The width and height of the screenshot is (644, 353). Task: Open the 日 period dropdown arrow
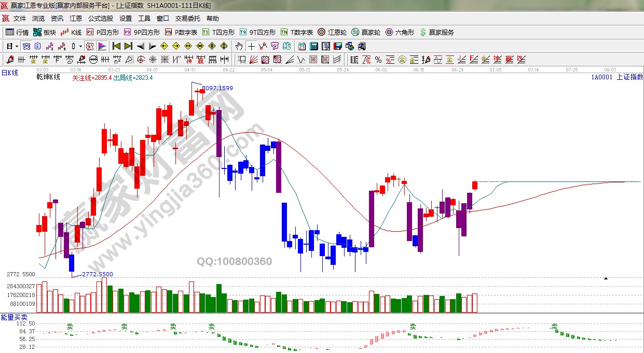(x=17, y=46)
